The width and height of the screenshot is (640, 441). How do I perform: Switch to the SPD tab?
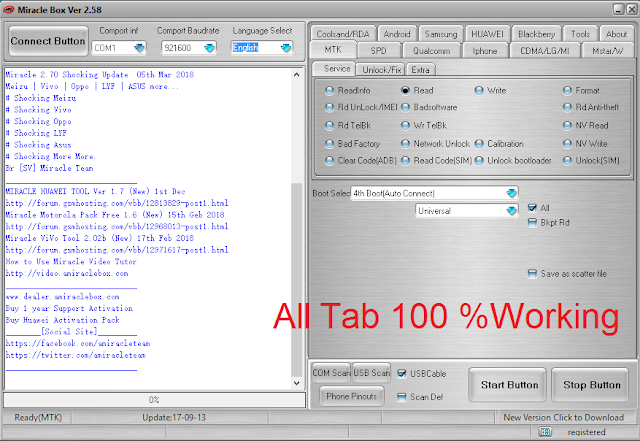click(x=378, y=51)
